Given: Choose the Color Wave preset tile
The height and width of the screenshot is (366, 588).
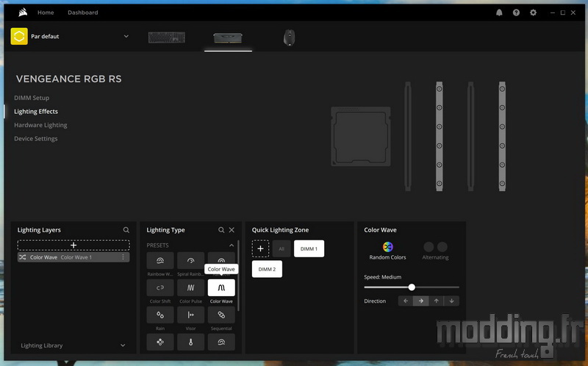Looking at the screenshot, I should click(221, 287).
